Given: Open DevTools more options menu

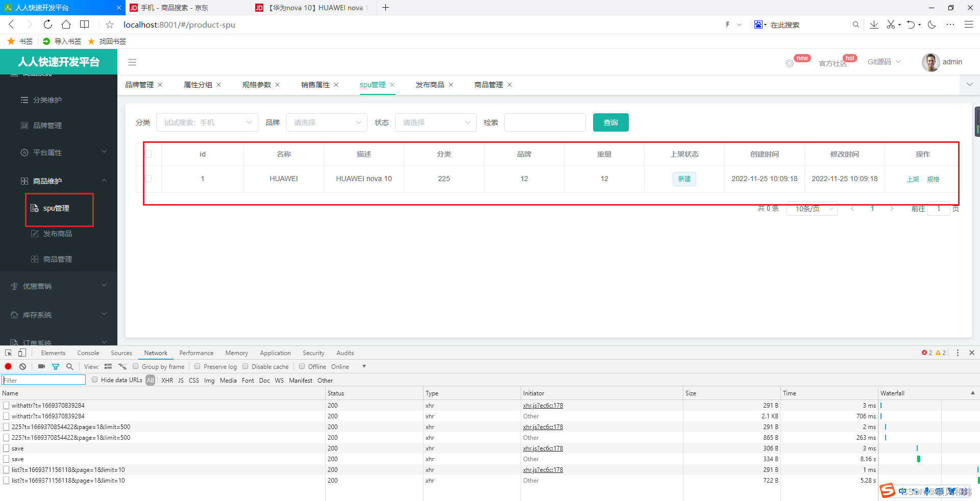Looking at the screenshot, I should tap(958, 353).
